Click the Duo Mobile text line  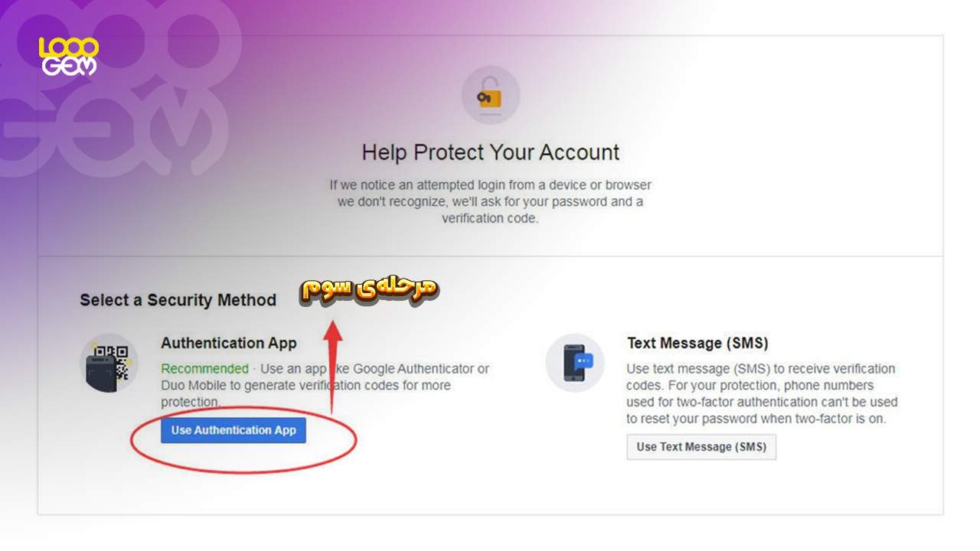pyautogui.click(x=306, y=385)
